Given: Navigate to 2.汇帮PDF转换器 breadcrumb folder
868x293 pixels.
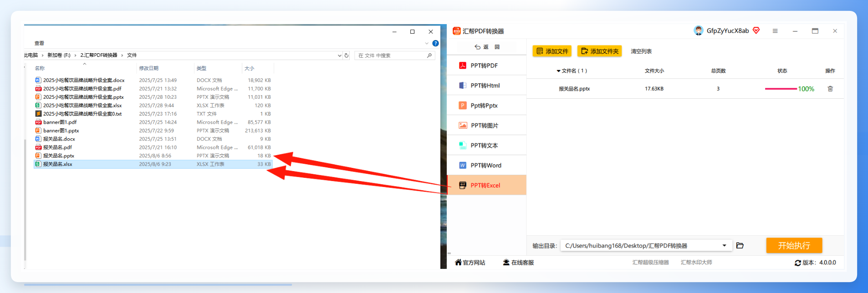Looking at the screenshot, I should click(x=99, y=55).
